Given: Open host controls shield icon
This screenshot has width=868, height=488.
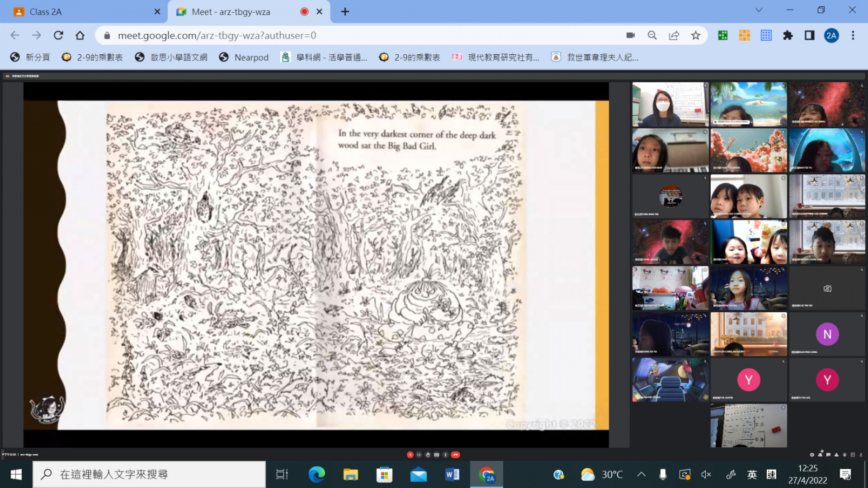Looking at the screenshot, I should pyautogui.click(x=844, y=455).
